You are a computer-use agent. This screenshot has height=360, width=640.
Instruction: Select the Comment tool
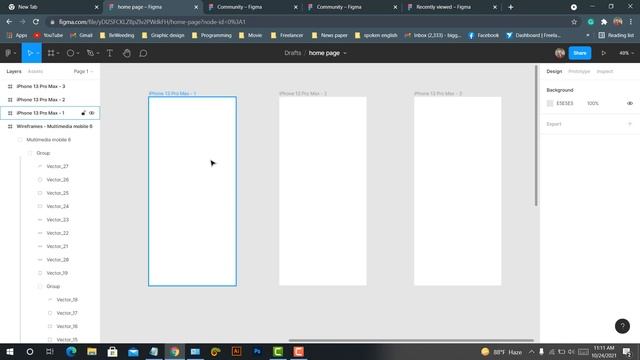(x=143, y=53)
